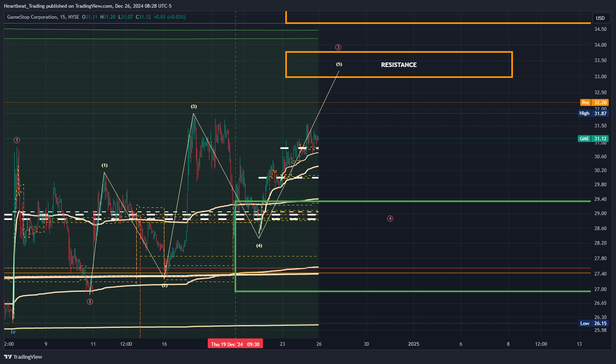616x364 pixels.
Task: Click the red circled 1 wave marker
Action: tap(17, 140)
